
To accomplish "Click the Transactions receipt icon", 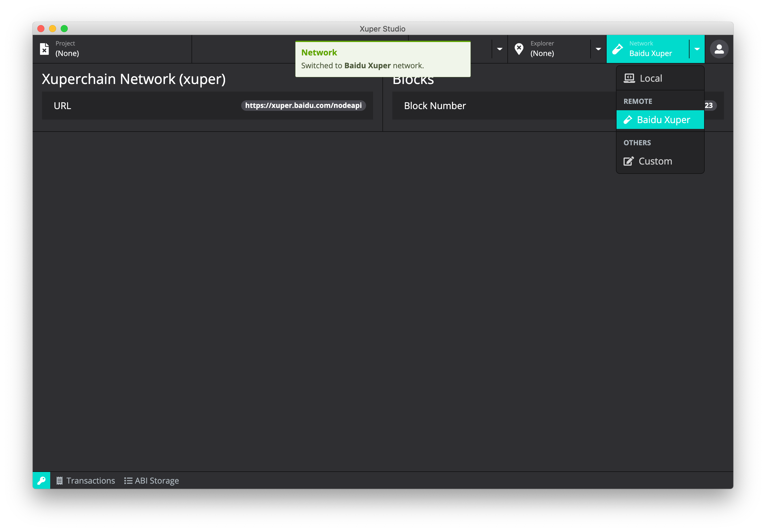I will [59, 481].
